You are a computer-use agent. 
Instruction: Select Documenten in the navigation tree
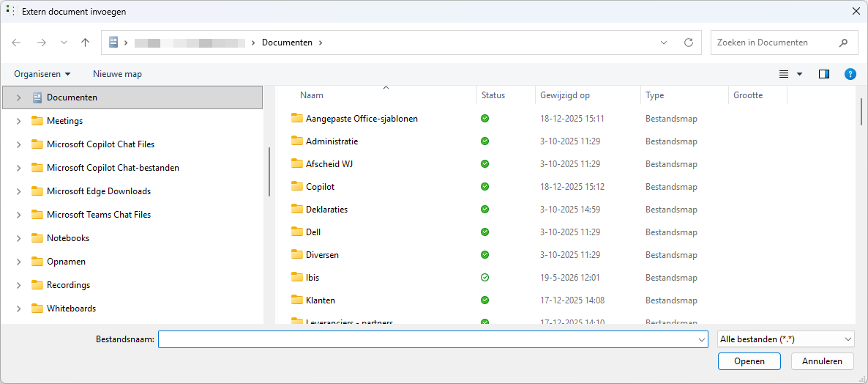pos(132,97)
